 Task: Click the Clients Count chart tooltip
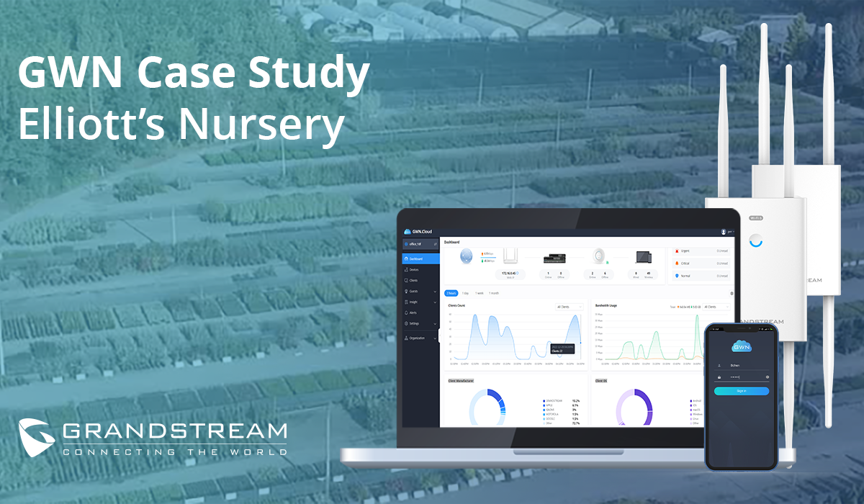(562, 348)
